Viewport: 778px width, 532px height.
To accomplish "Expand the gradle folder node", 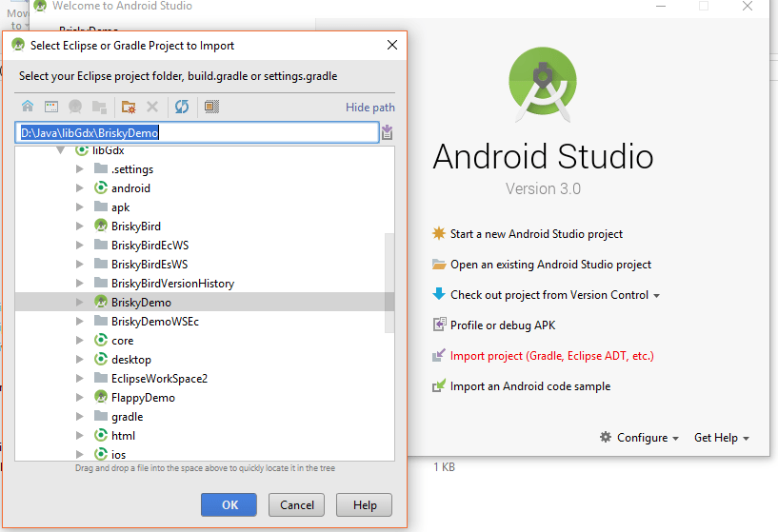I will pos(79,417).
